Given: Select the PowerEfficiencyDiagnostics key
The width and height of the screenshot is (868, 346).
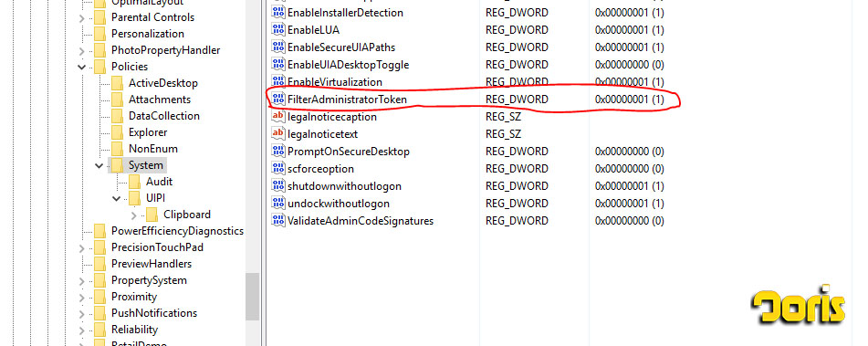Looking at the screenshot, I should (x=177, y=231).
